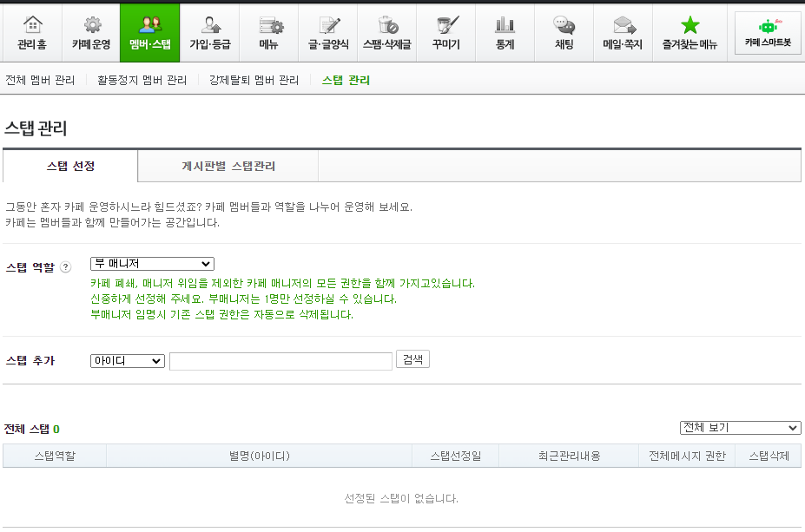Open 가입·등급 join and grade menu
Screen dimensions: 805x532
[x=209, y=33]
